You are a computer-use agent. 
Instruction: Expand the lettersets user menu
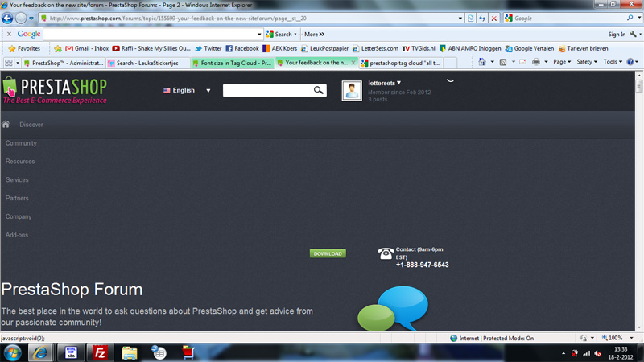pyautogui.click(x=385, y=83)
